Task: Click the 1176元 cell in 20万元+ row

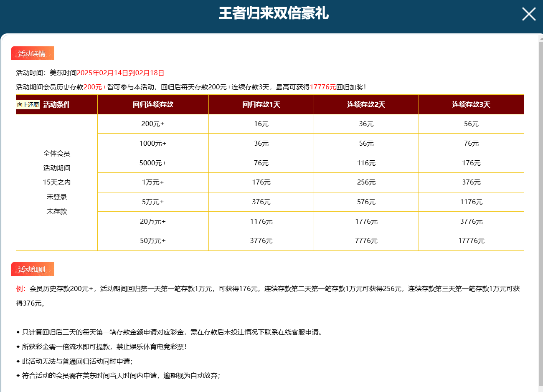Action: [x=261, y=221]
